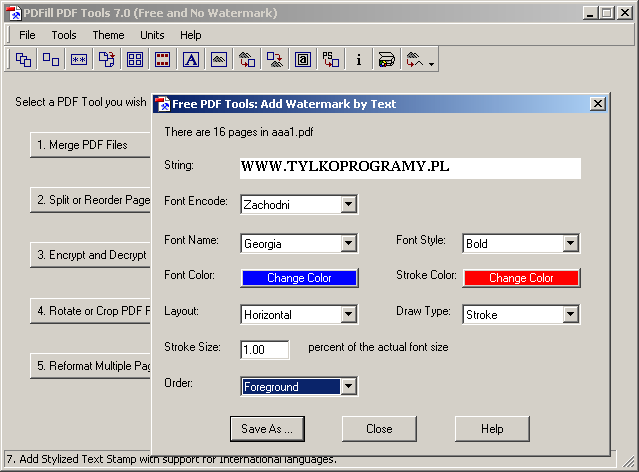Screen dimensions: 639x472
Task: Open the Font Style dropdown showing Bold
Action: (521, 244)
